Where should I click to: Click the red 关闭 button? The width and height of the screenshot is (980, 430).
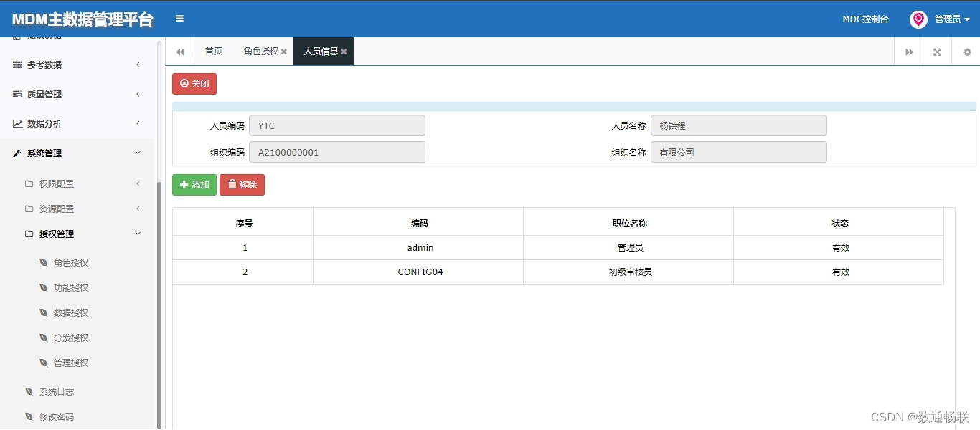(194, 84)
